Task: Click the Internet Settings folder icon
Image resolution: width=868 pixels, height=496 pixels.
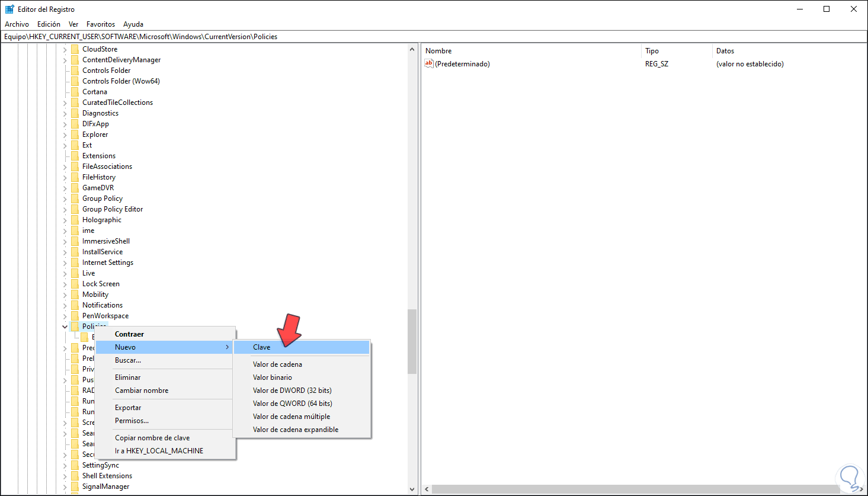Action: tap(75, 263)
